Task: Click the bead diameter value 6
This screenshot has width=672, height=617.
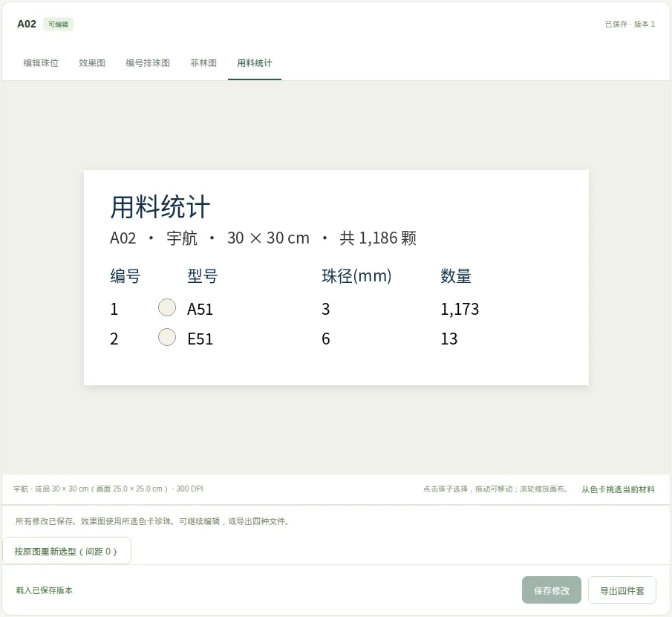Action: coord(326,339)
